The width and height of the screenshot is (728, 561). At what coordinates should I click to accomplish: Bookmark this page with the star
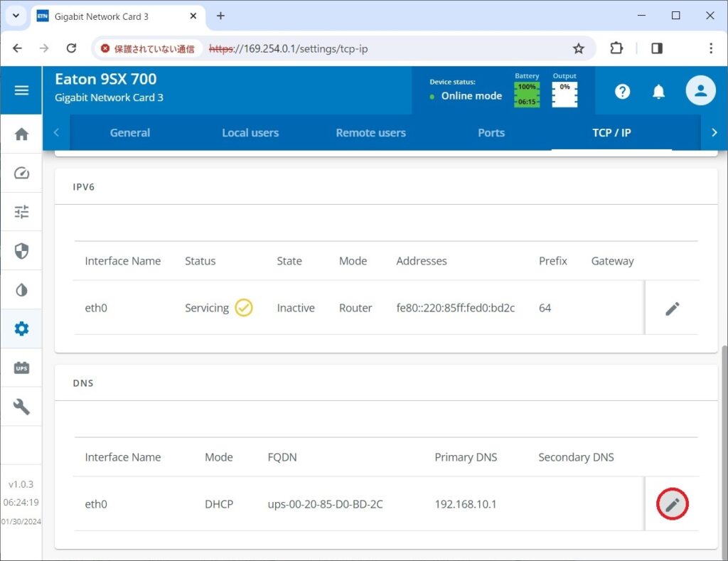579,48
